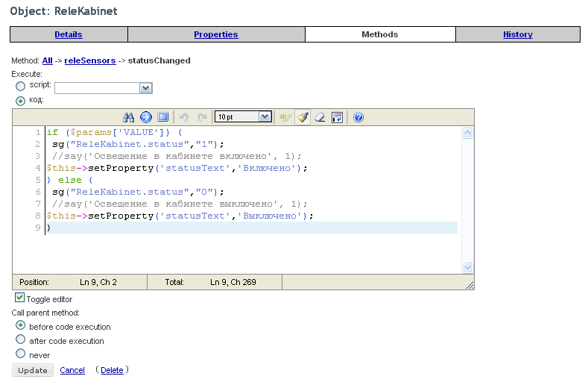Open the History tab

pos(518,34)
